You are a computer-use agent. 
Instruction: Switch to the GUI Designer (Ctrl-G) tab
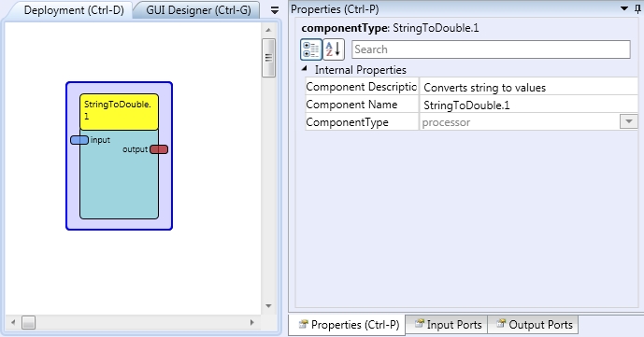pyautogui.click(x=198, y=10)
